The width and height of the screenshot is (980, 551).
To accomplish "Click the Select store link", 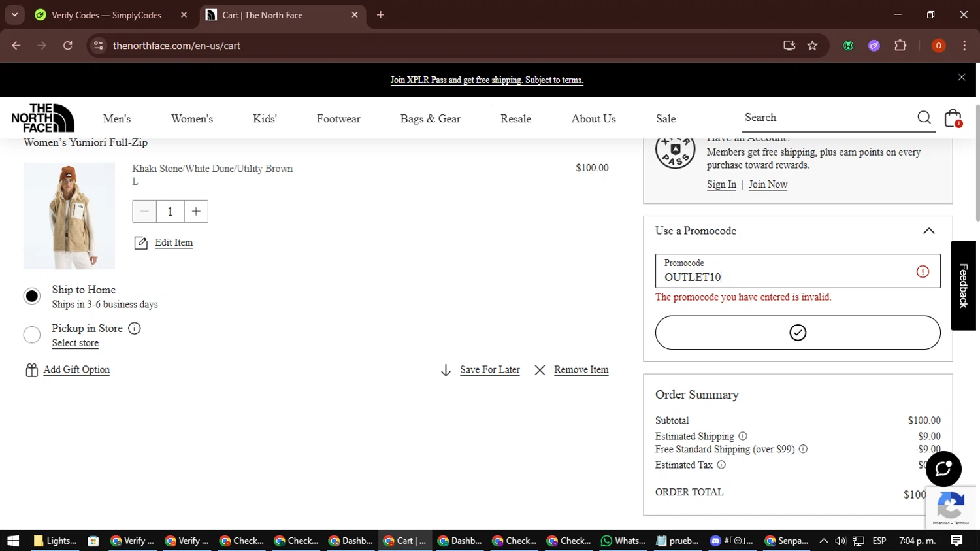I will pyautogui.click(x=75, y=343).
